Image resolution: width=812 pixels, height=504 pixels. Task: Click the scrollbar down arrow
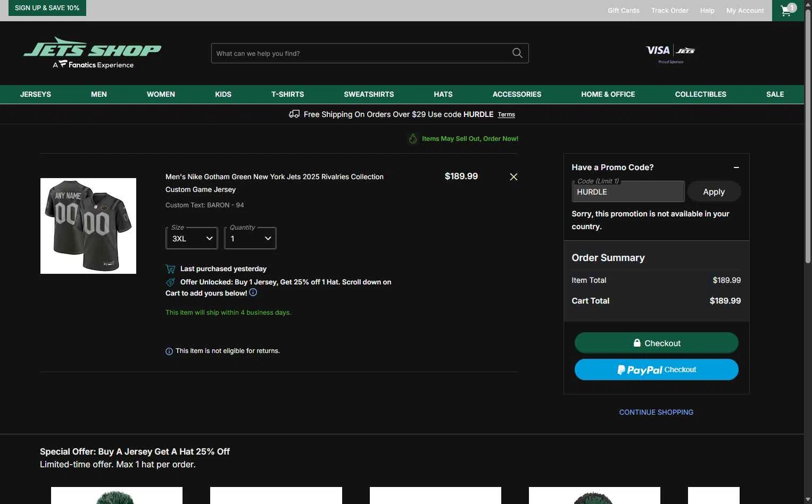[808, 499]
